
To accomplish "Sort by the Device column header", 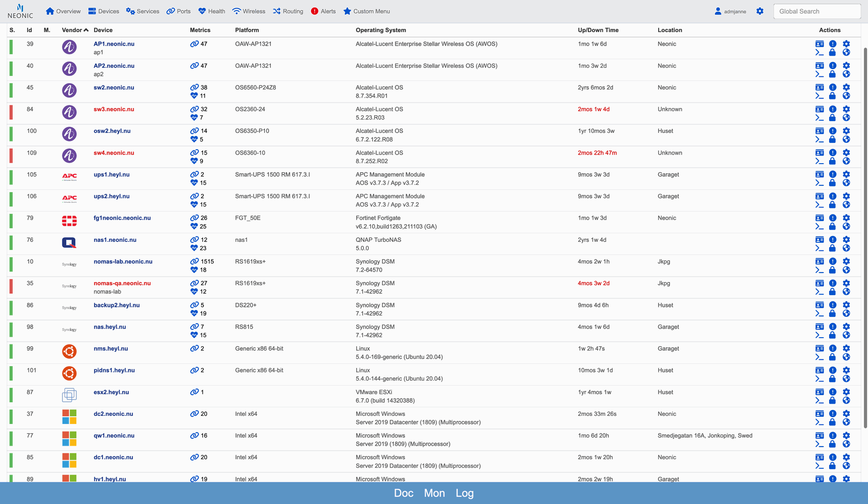I will tap(103, 30).
